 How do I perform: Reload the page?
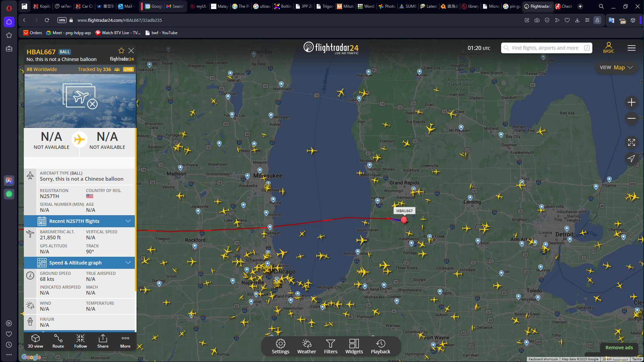tap(47, 20)
